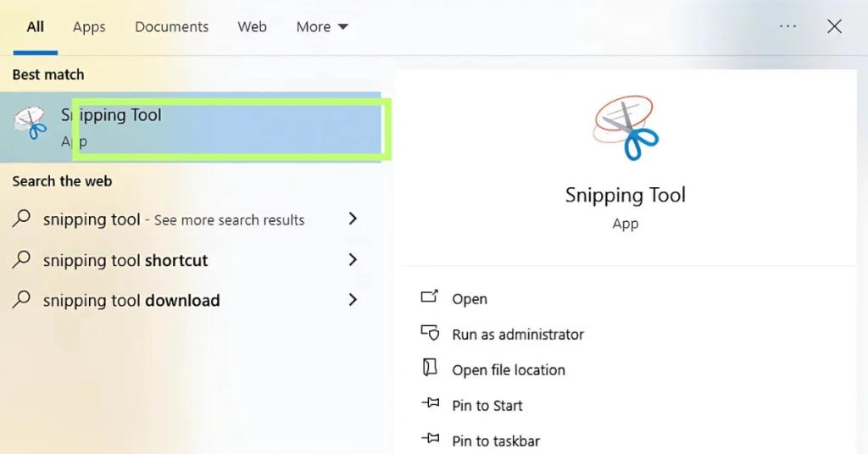
Task: Open web search "snipping tool - See more search results"
Action: (x=174, y=219)
